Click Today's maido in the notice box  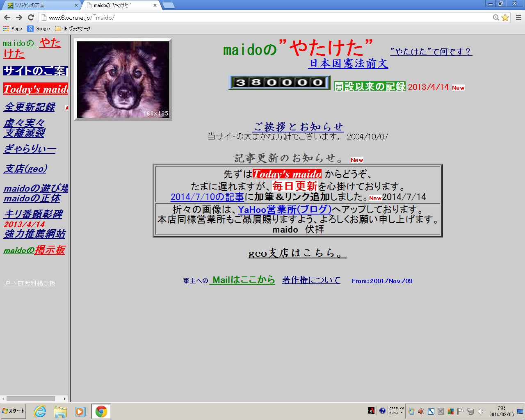(287, 174)
